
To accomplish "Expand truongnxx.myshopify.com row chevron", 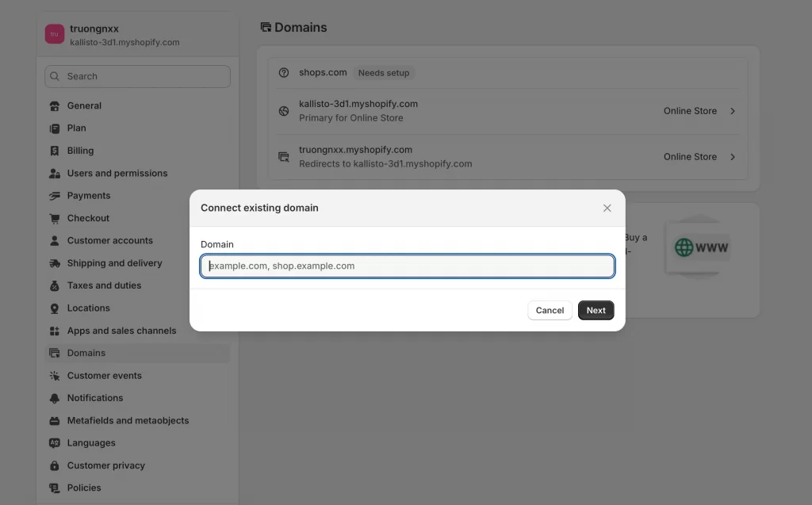I will 732,157.
